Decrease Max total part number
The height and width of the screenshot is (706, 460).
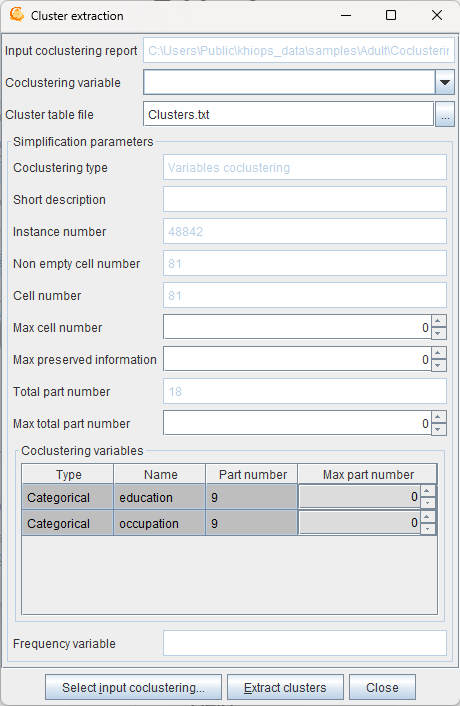tap(438, 429)
